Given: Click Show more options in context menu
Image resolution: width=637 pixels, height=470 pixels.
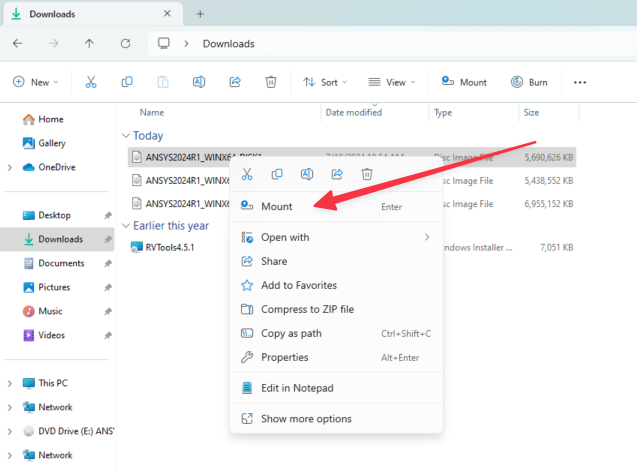Looking at the screenshot, I should click(305, 418).
